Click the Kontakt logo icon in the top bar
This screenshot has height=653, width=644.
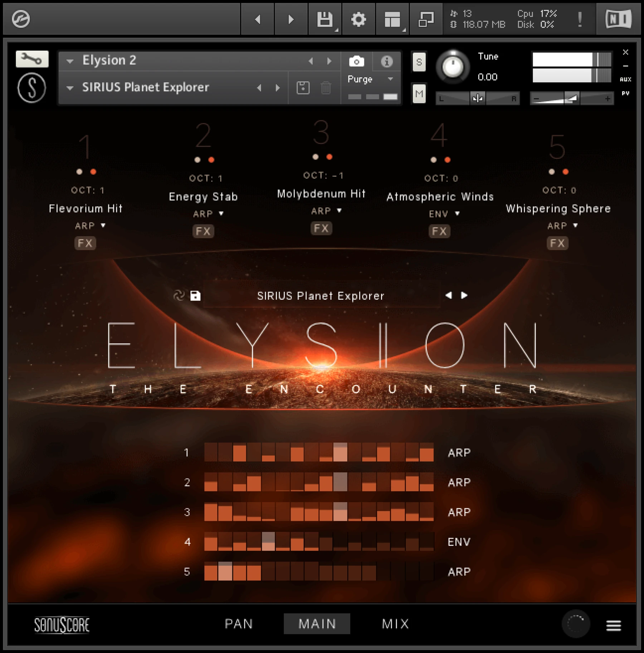tap(21, 19)
